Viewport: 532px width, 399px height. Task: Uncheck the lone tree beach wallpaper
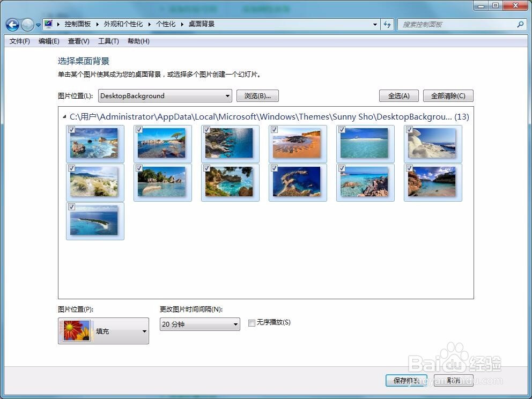tap(139, 130)
